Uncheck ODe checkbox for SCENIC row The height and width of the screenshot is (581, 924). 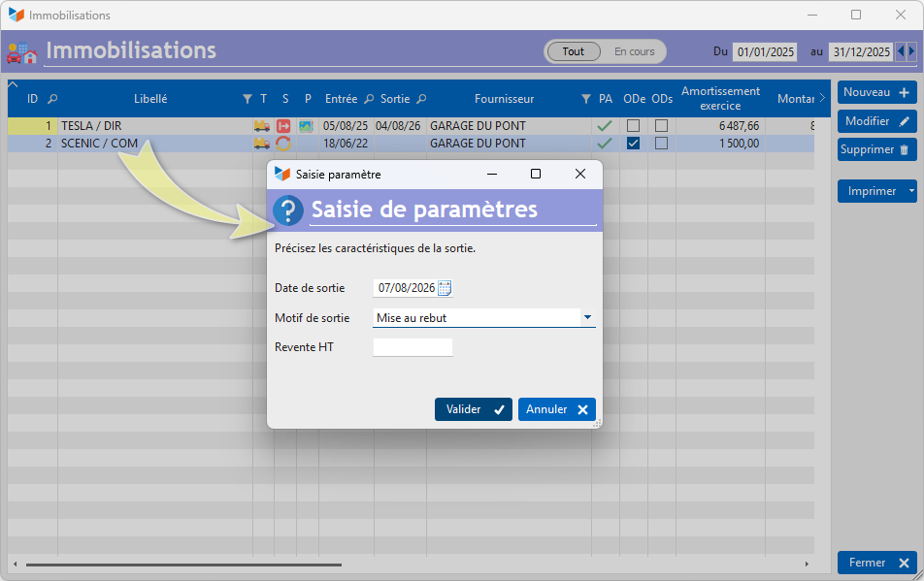633,143
